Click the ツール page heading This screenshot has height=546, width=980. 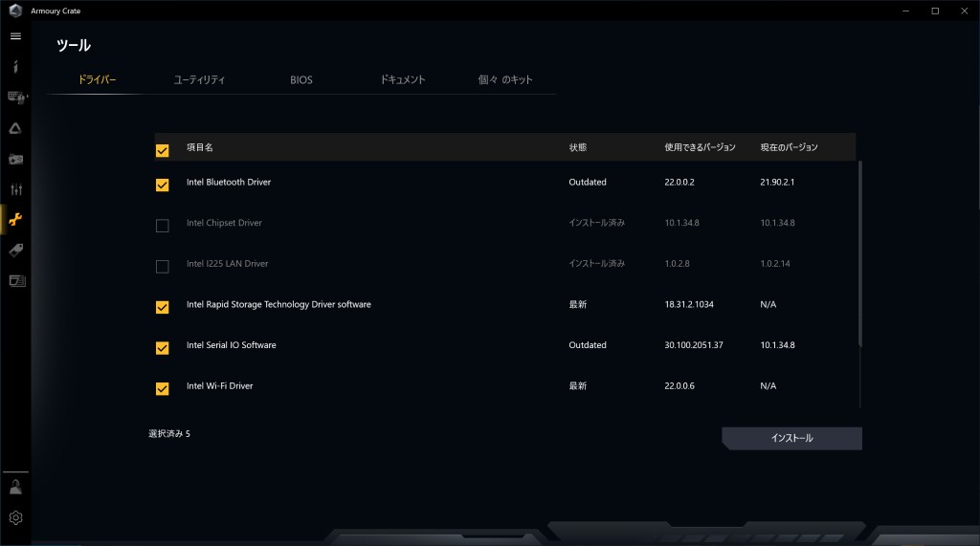click(x=74, y=45)
